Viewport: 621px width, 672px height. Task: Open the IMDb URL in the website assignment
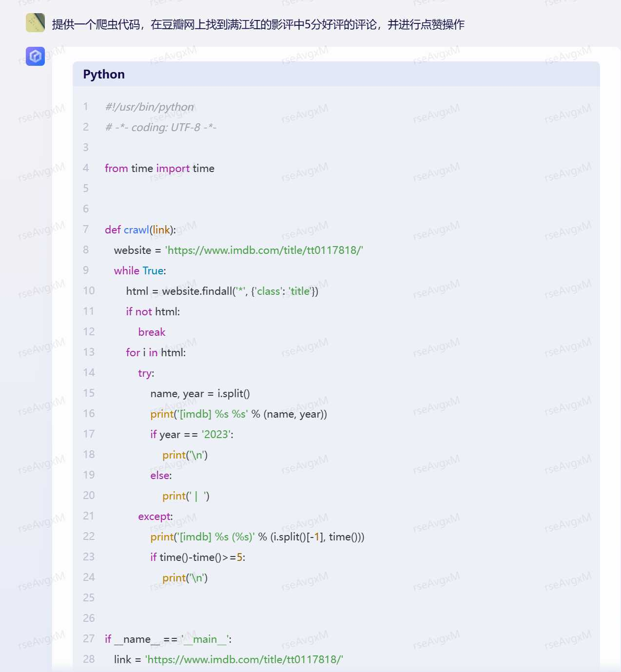pyautogui.click(x=264, y=250)
